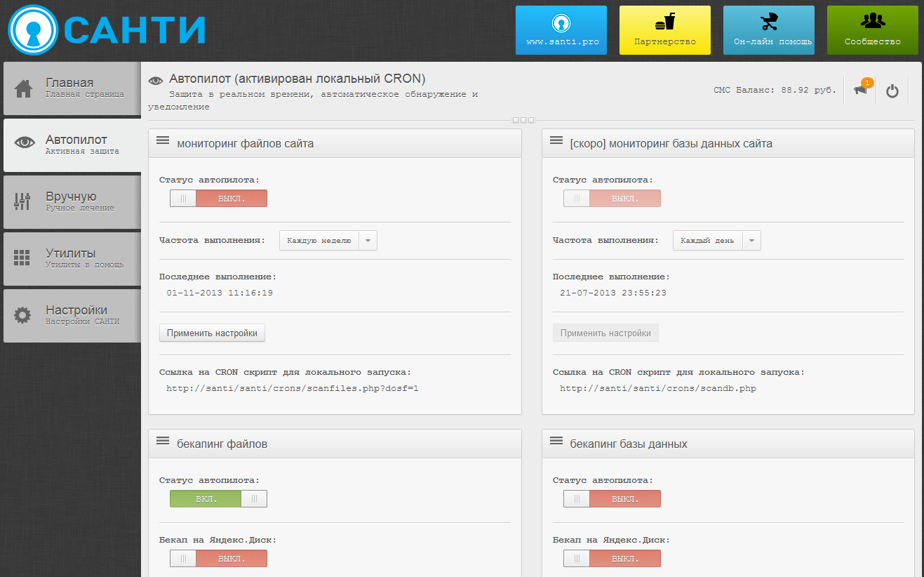Click menu icon of мониторинг файлов сайта panel

click(x=163, y=141)
